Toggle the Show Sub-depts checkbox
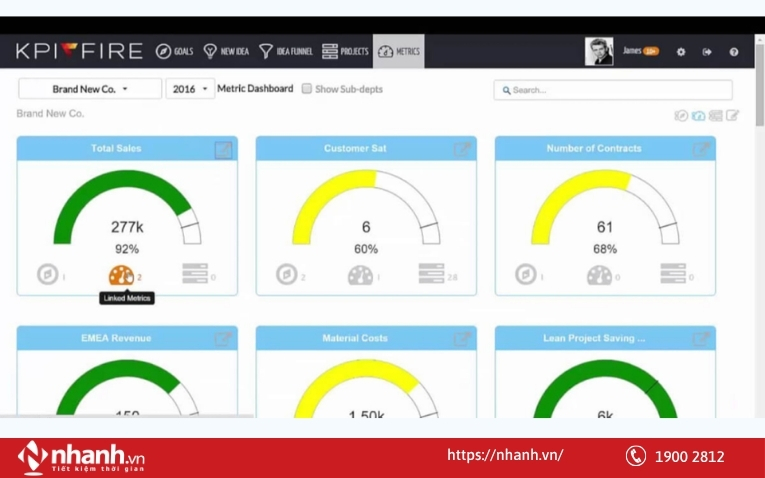The image size is (765, 478). (307, 89)
